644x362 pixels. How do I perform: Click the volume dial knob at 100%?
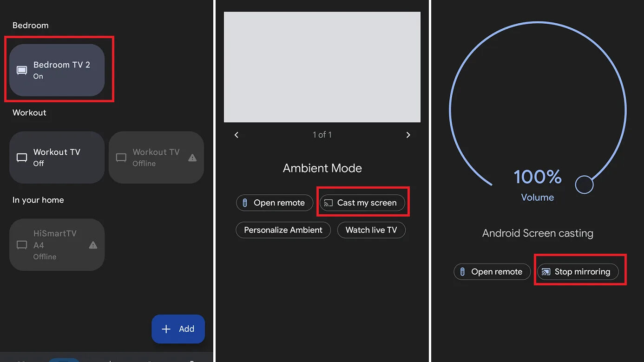click(x=584, y=184)
